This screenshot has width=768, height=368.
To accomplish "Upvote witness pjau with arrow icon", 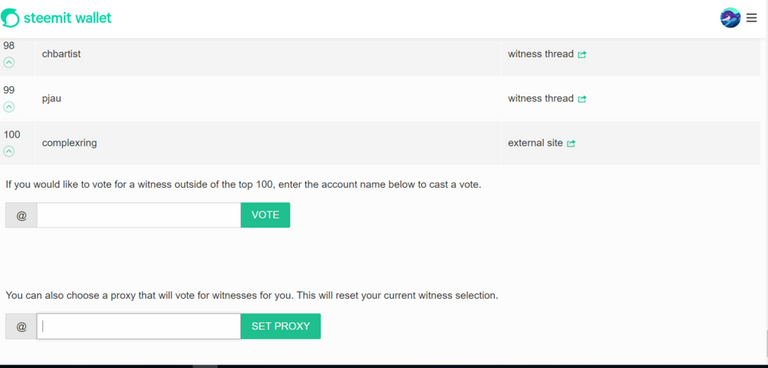I will point(9,107).
